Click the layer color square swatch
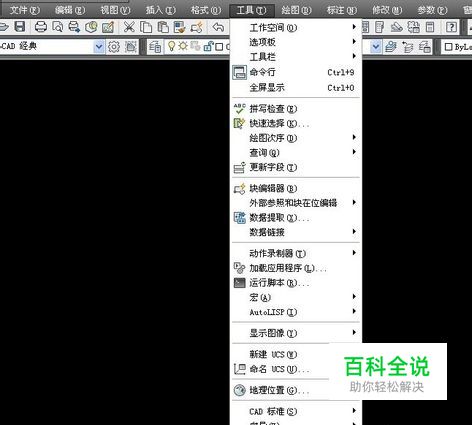This screenshot has width=472, height=425. (x=219, y=47)
